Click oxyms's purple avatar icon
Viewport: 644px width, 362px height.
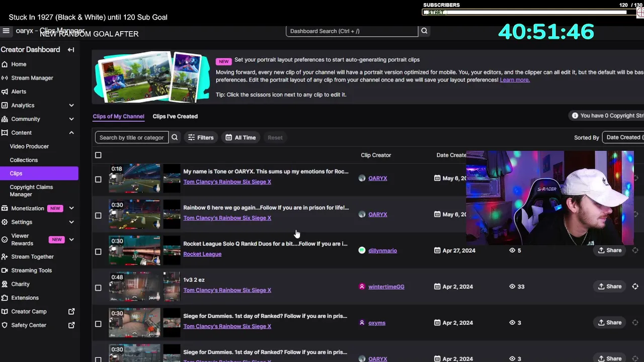pos(362,323)
